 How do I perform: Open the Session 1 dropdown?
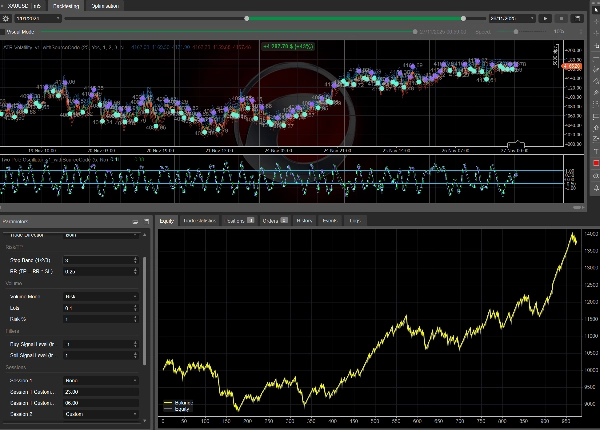tap(101, 381)
